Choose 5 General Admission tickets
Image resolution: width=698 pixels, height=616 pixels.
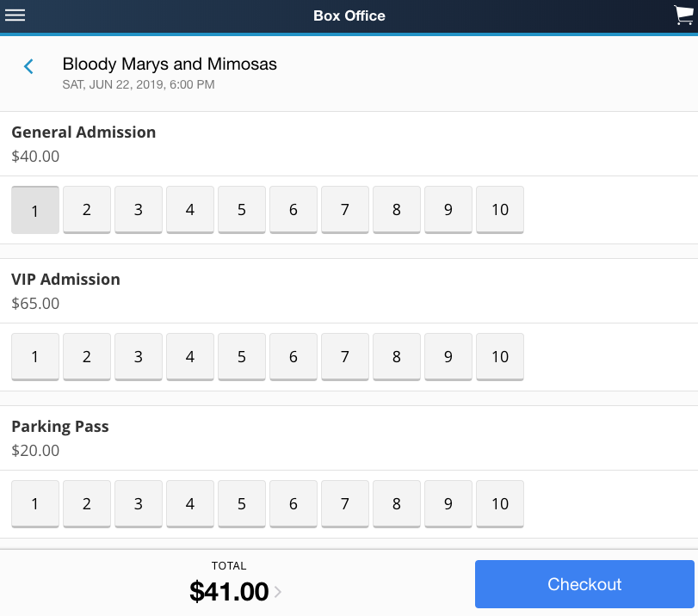tap(242, 209)
